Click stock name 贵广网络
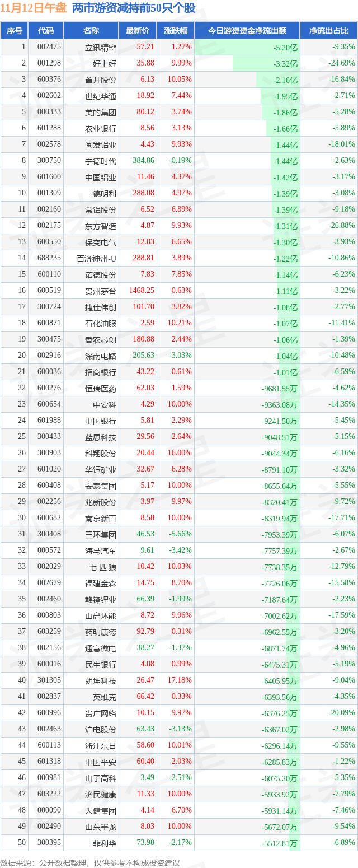358x868 pixels. pyautogui.click(x=101, y=713)
